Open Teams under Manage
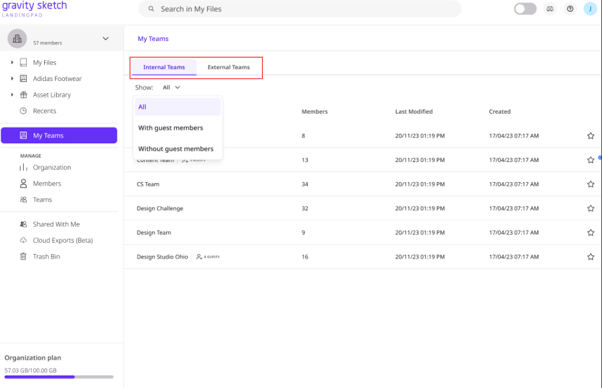Screen dimensions: 602x388 pyautogui.click(x=42, y=200)
